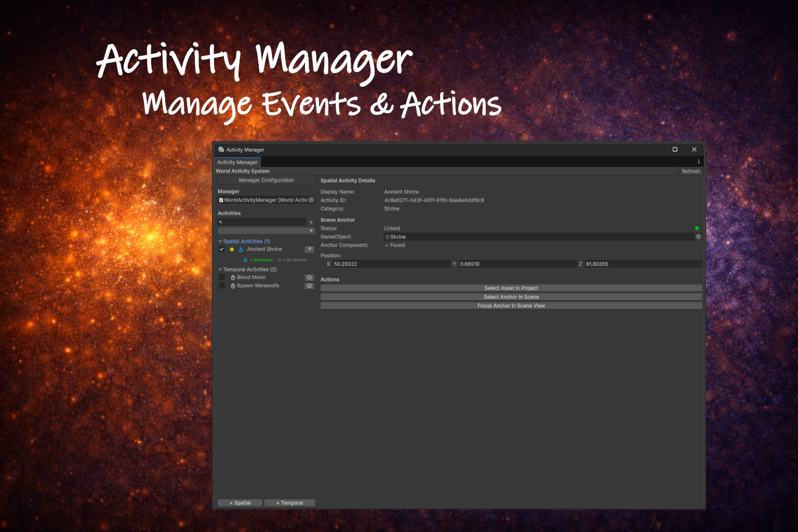Image resolution: width=798 pixels, height=532 pixels.
Task: Open object picker for GameObject Shrine field
Action: pyautogui.click(x=698, y=237)
